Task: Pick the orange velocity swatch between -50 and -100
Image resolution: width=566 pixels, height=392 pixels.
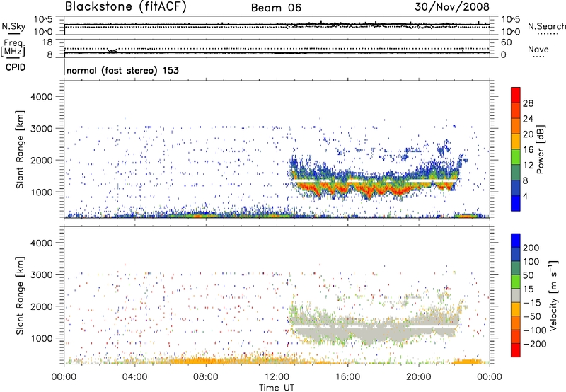Action: [516, 323]
